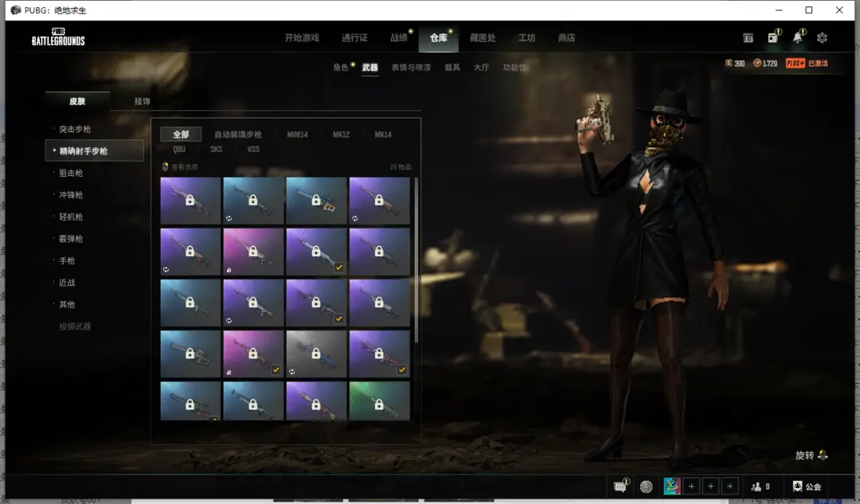Filter skins by SKS
860x504 pixels.
[x=216, y=149]
